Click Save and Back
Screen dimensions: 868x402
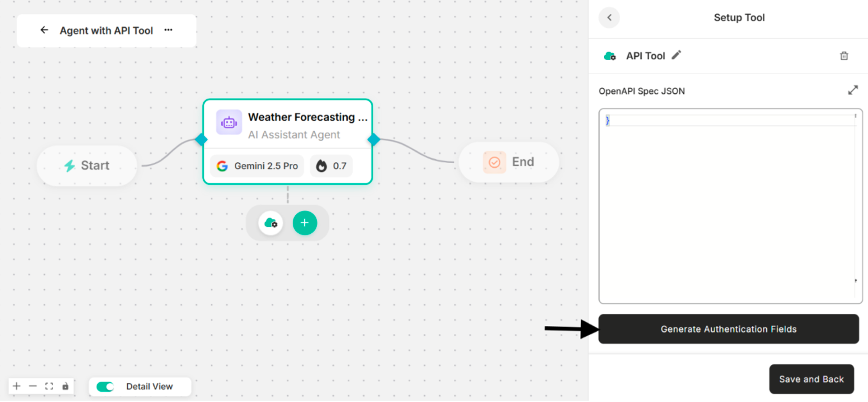[811, 379]
